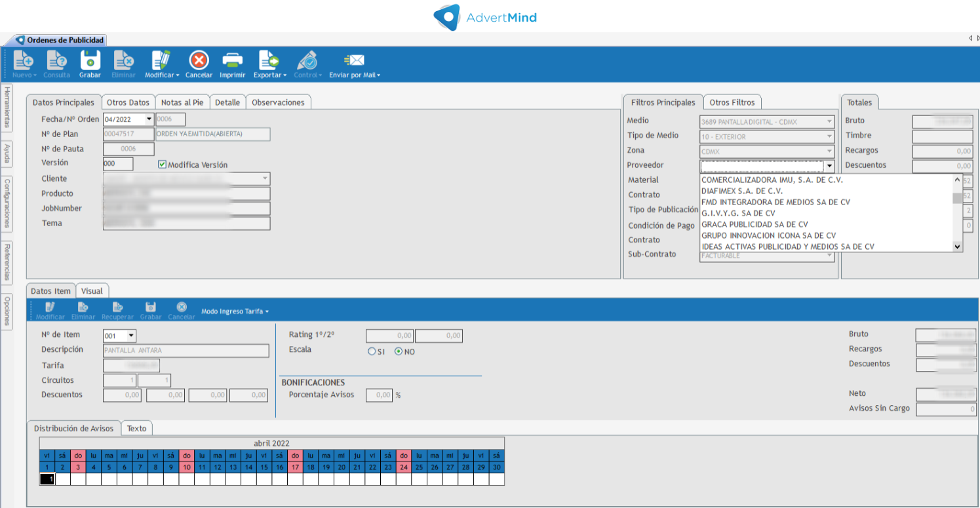Collapse the Proveedor dropdown arrow
This screenshot has height=508, width=980.
tap(829, 166)
